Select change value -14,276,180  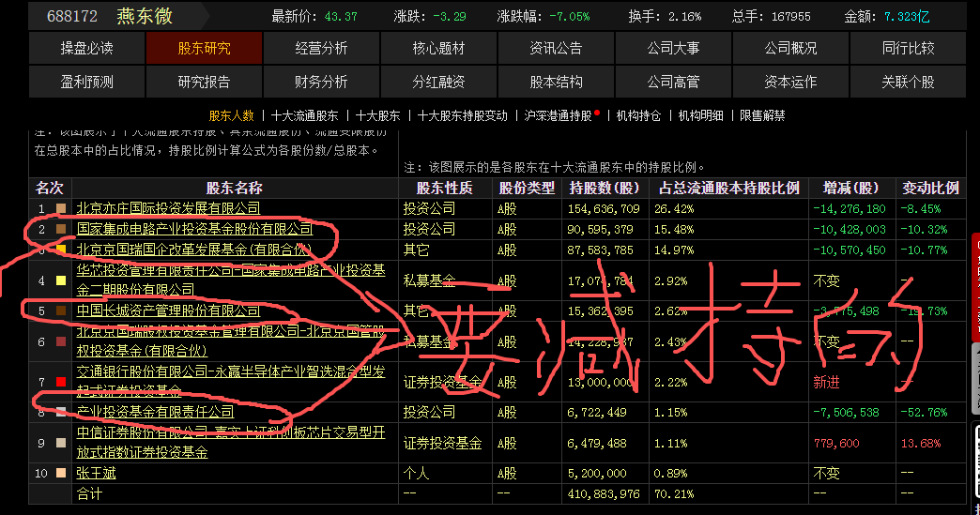pyautogui.click(x=850, y=208)
